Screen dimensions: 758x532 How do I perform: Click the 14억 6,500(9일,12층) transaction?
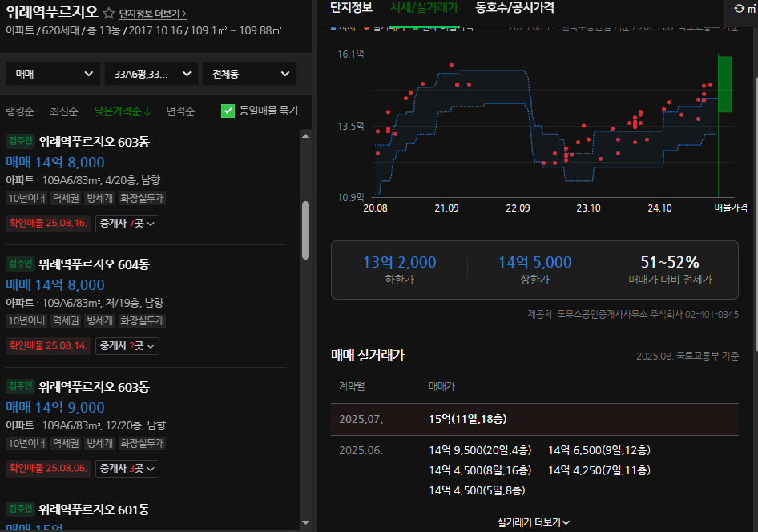click(x=599, y=450)
